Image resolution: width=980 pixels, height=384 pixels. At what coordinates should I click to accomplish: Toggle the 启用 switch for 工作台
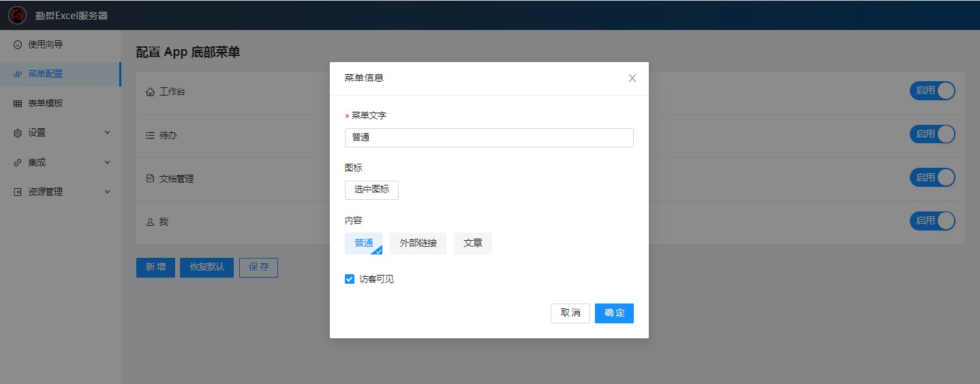932,91
